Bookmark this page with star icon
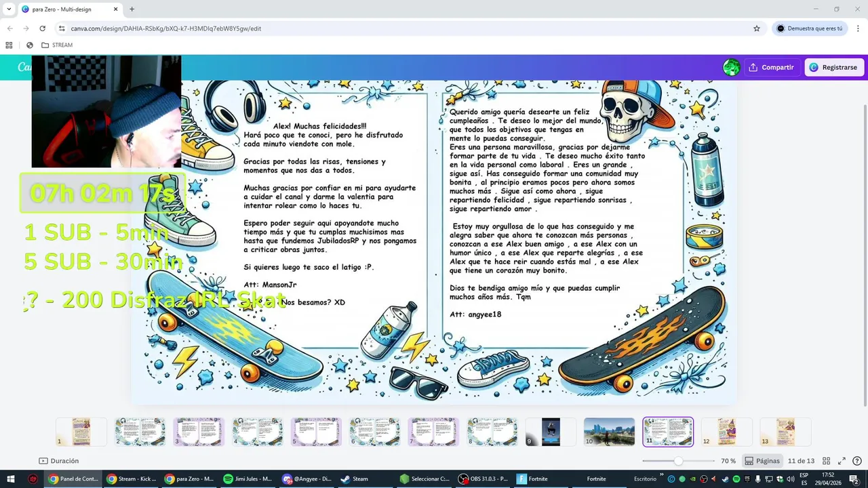Image resolution: width=868 pixels, height=488 pixels. (757, 28)
